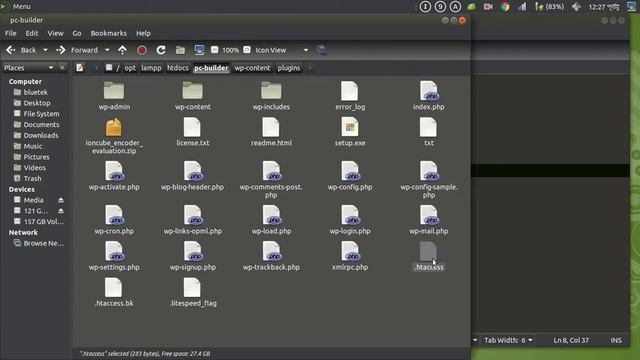
Task: Select the wp-mail.php file
Action: (429, 220)
